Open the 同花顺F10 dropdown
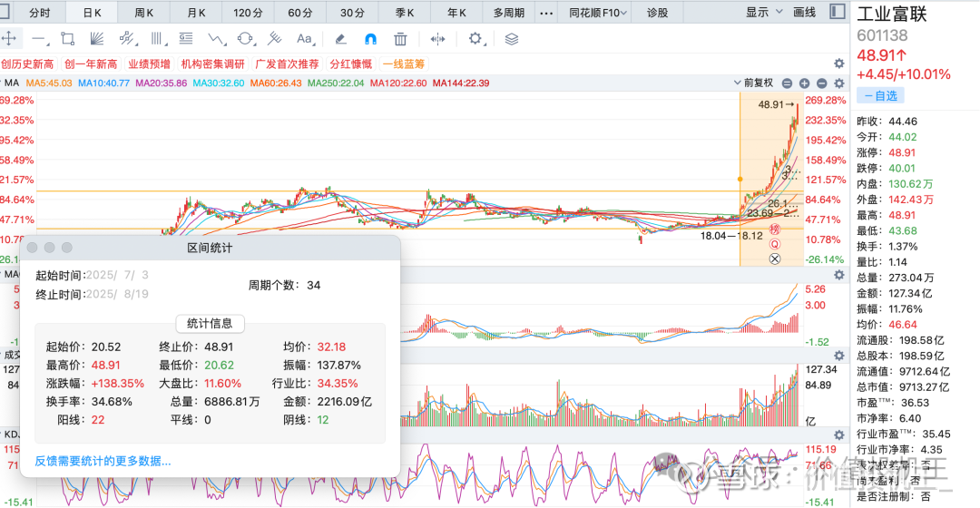Viewport: 980px width, 508px height. point(597,13)
